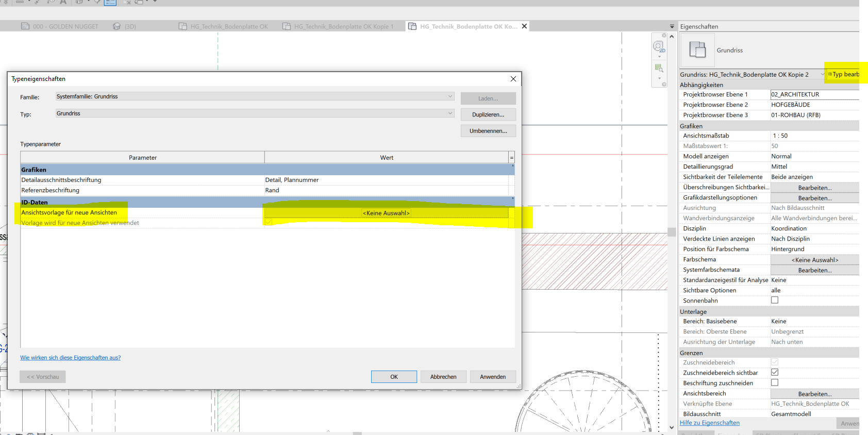Activate the zoom region tool in navigation bar

pyautogui.click(x=659, y=68)
